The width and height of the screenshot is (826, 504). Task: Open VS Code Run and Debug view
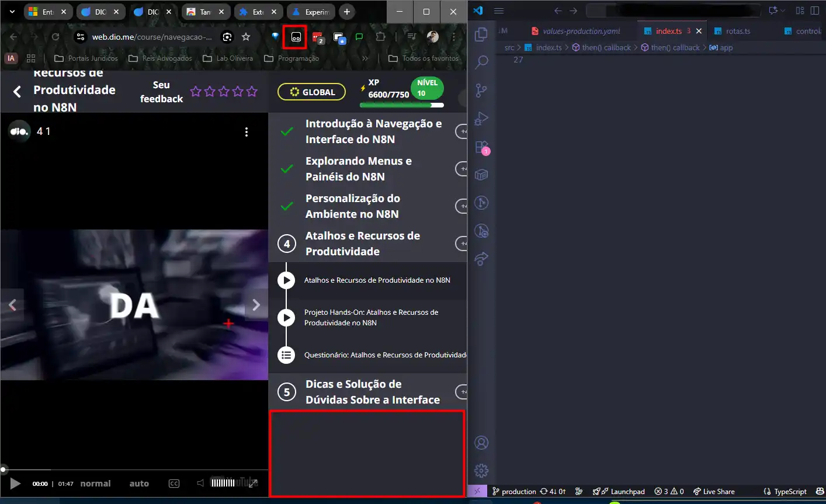pos(481,119)
